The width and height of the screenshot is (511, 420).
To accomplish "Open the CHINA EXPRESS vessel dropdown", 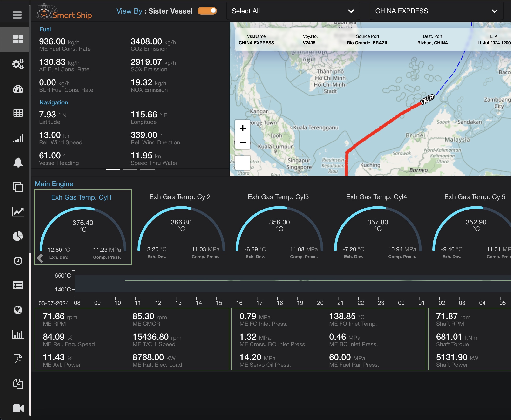I will (x=436, y=11).
